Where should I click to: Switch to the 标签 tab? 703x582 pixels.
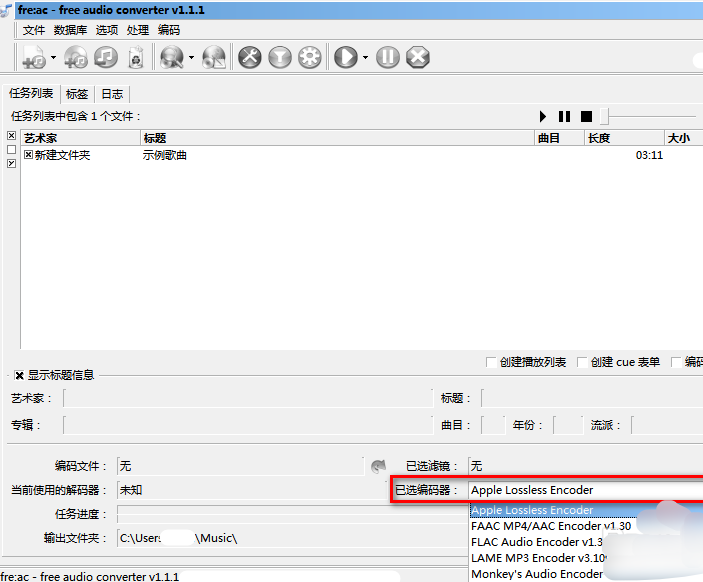coord(77,94)
